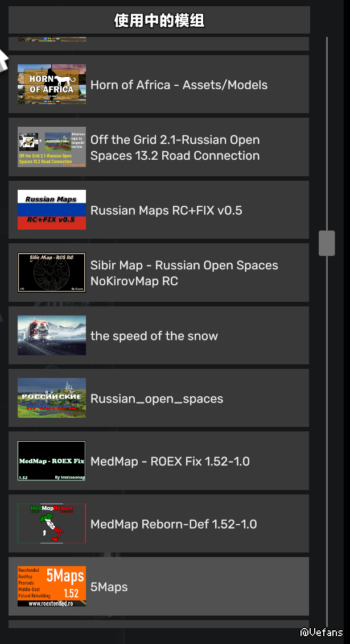Click the Horn of Africa mod thumbnail
The image size is (350, 644).
pyautogui.click(x=52, y=84)
